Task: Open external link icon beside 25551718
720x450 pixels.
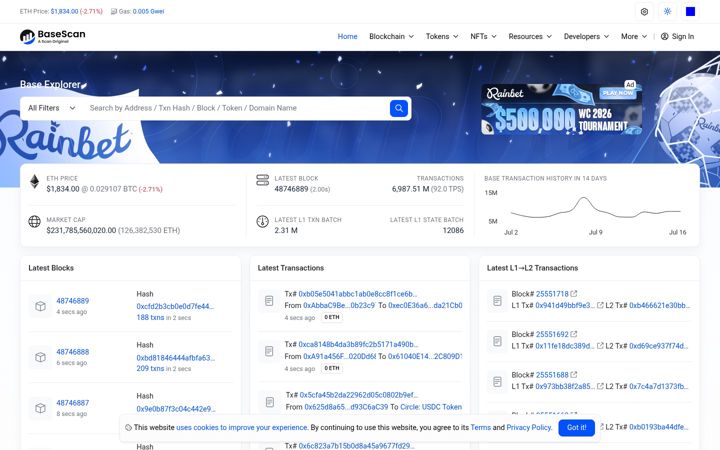Action: point(574,293)
